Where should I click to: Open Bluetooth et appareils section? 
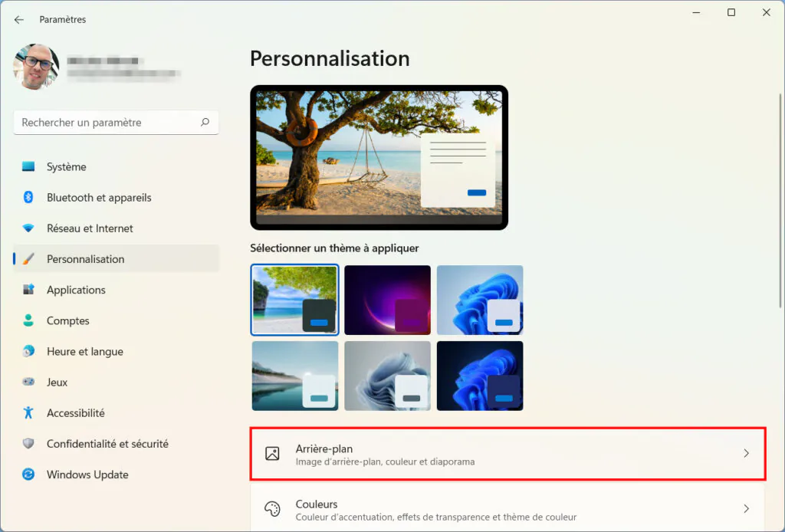[117, 198]
